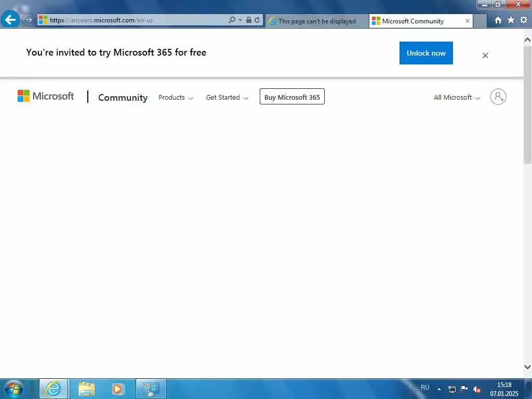Click the vertical scrollbar thumb
The width and height of the screenshot is (532, 399).
[527, 105]
